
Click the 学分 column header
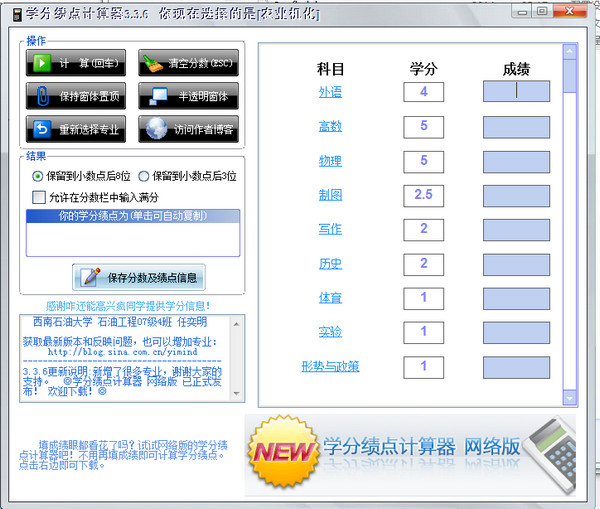coord(424,69)
